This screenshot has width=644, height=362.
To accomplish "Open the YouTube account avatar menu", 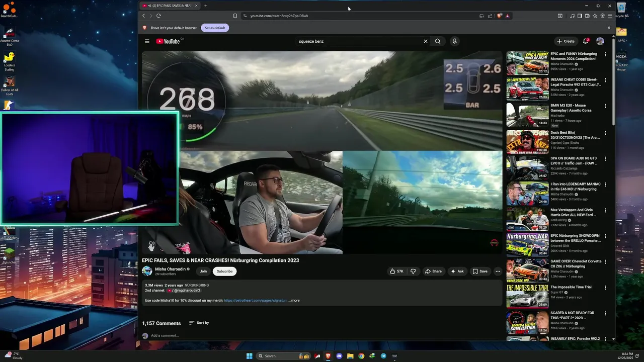I will point(600,41).
